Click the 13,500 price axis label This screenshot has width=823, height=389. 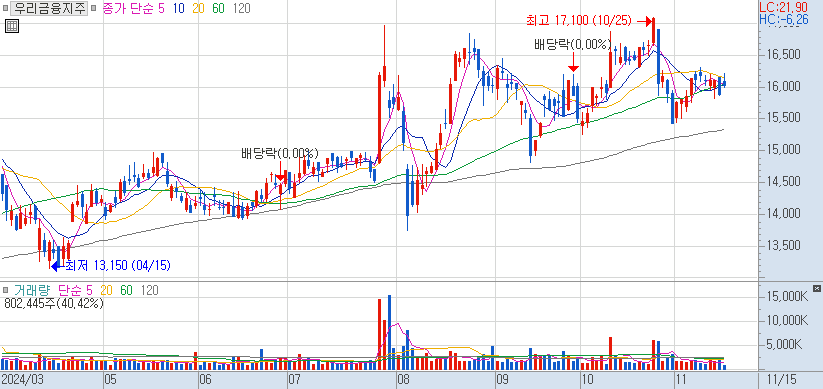[x=783, y=246]
